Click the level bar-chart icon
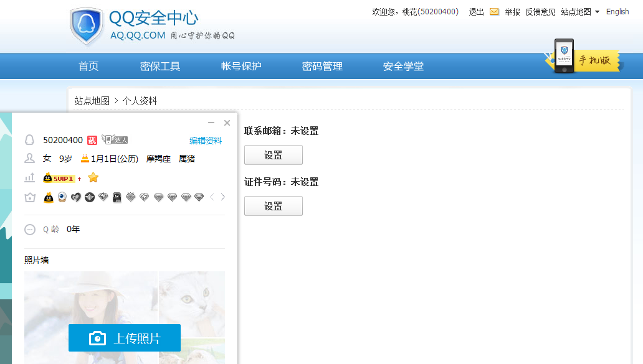The width and height of the screenshot is (643, 364). [29, 178]
